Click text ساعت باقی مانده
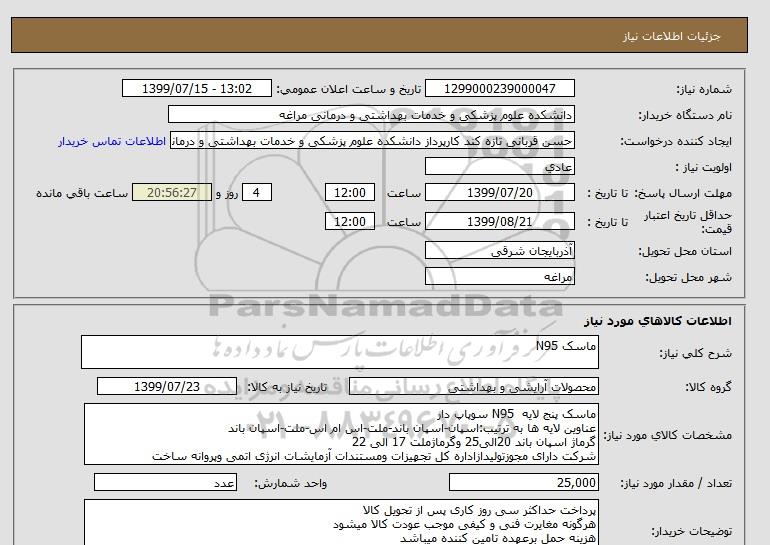The height and width of the screenshot is (545, 770). click(x=82, y=193)
